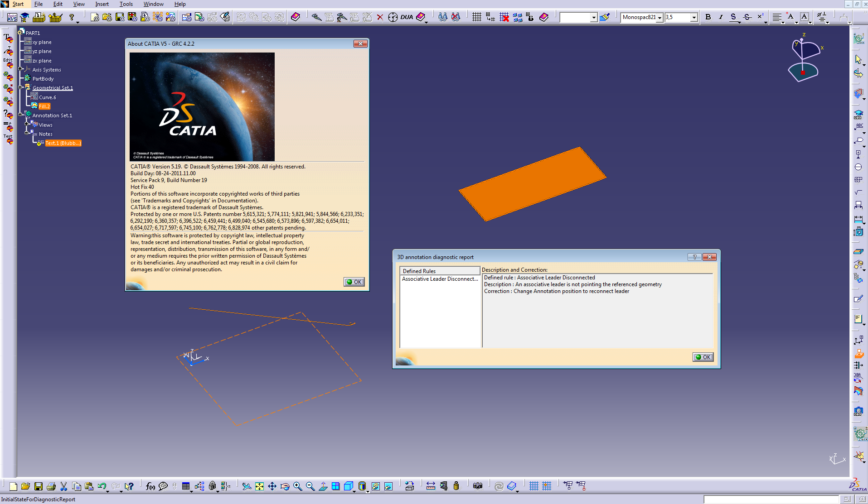Click the Cut scissors icon
Viewport: 868px width, 504px height.
[x=64, y=486]
